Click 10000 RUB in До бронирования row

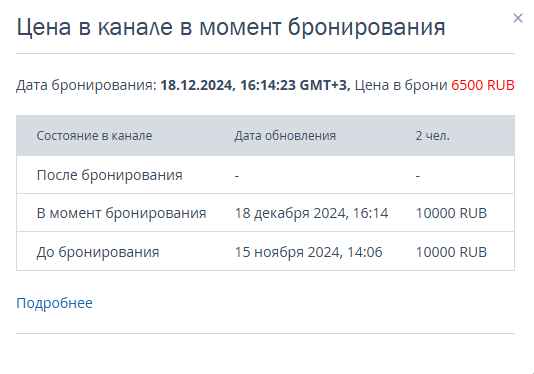click(x=451, y=252)
